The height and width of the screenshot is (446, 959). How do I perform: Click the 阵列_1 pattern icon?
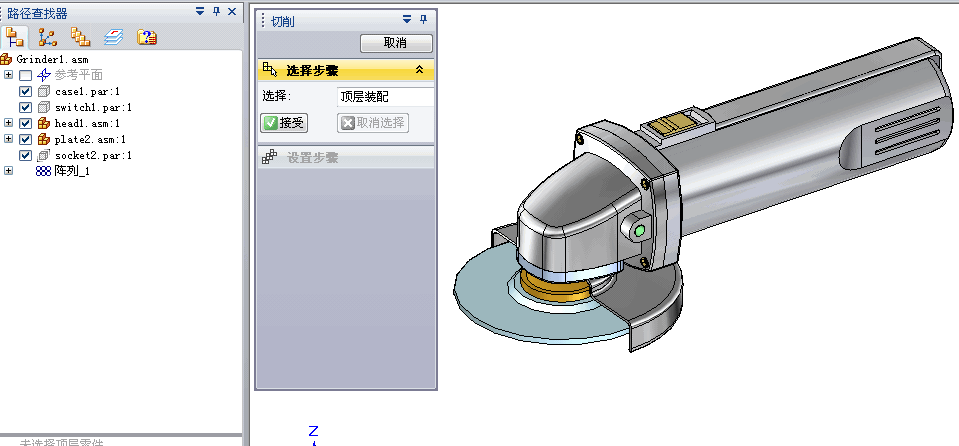tap(43, 171)
